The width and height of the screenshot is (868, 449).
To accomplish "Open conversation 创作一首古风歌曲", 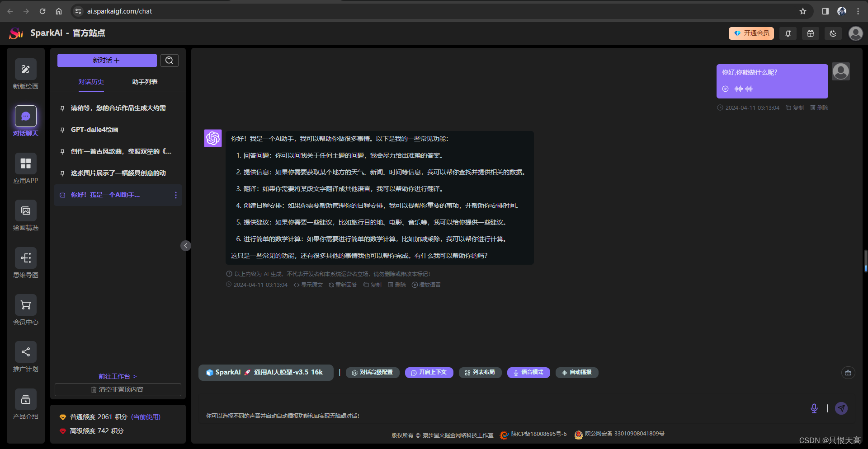I will tap(118, 152).
